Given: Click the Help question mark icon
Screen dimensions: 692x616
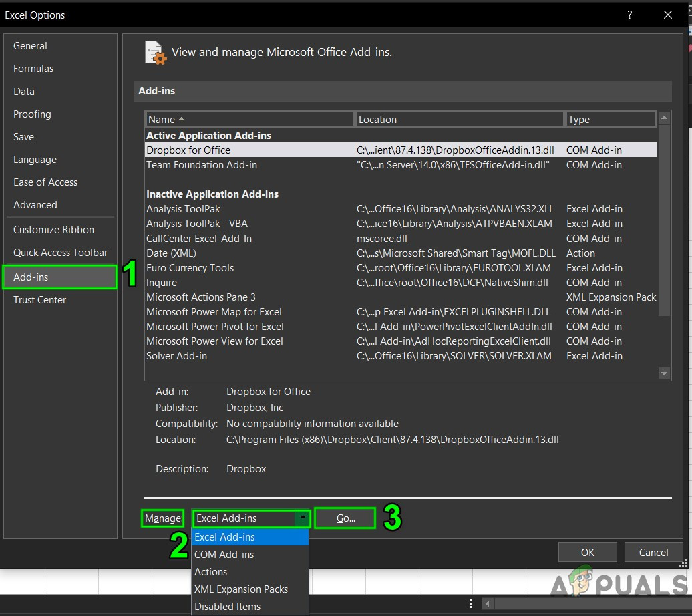Looking at the screenshot, I should [629, 15].
